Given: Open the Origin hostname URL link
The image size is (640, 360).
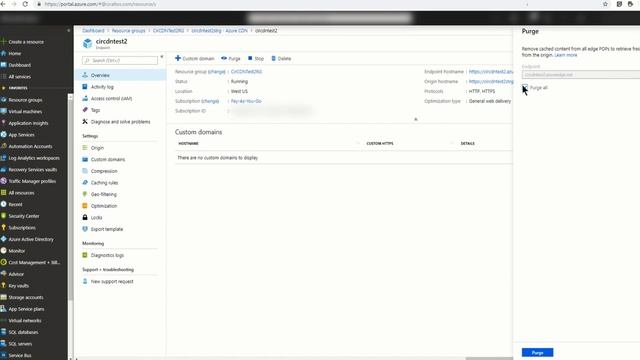Looking at the screenshot, I should click(x=491, y=82).
